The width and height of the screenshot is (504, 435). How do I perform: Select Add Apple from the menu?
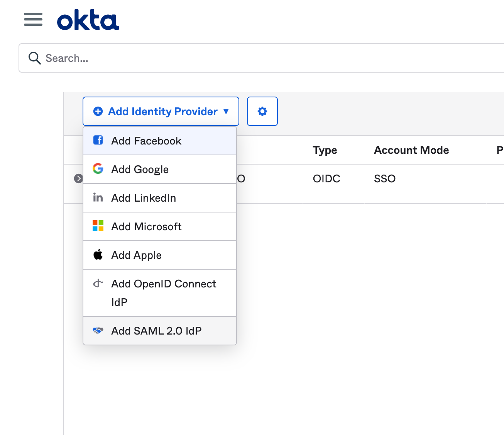tap(160, 255)
